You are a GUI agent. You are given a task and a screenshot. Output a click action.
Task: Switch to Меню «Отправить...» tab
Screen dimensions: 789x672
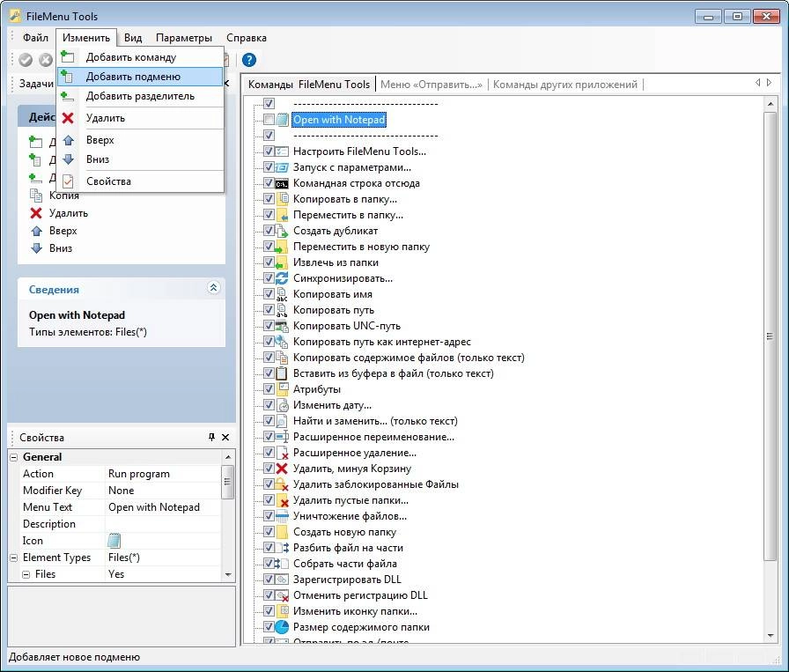tap(431, 85)
